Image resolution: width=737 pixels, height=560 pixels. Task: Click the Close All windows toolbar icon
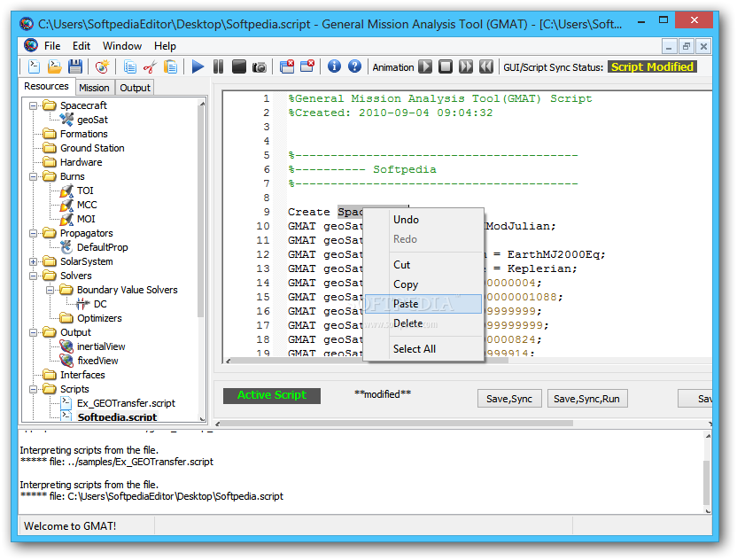tap(287, 66)
